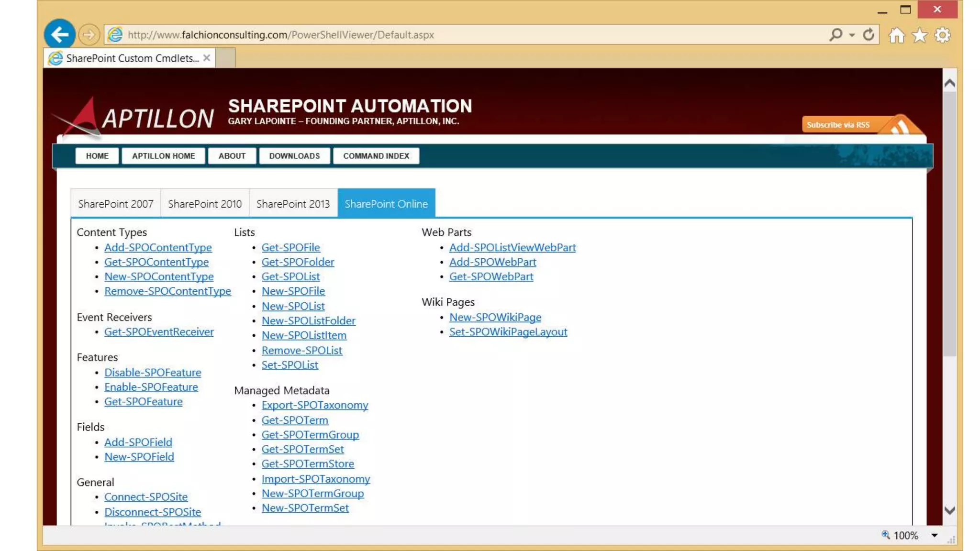Open browser Tools gear icon

942,35
